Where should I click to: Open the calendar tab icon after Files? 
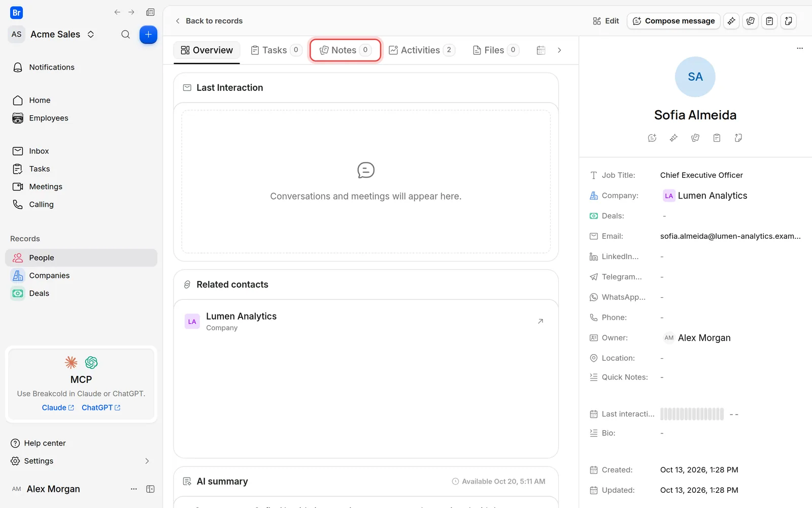click(x=541, y=50)
